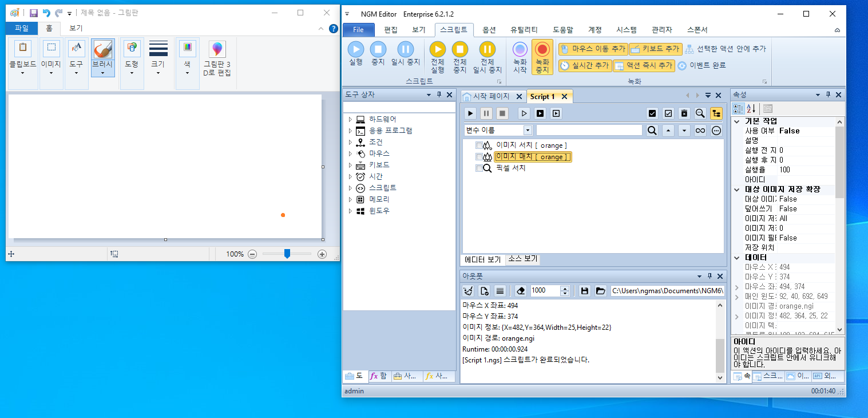The image size is (868, 418).
Task: Click the delete trash icon in script toolbar
Action: [x=684, y=113]
